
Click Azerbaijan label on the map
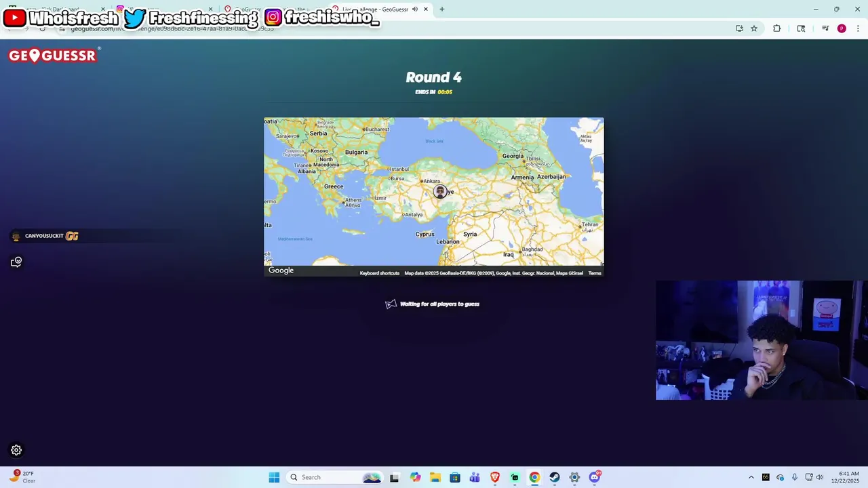click(551, 177)
